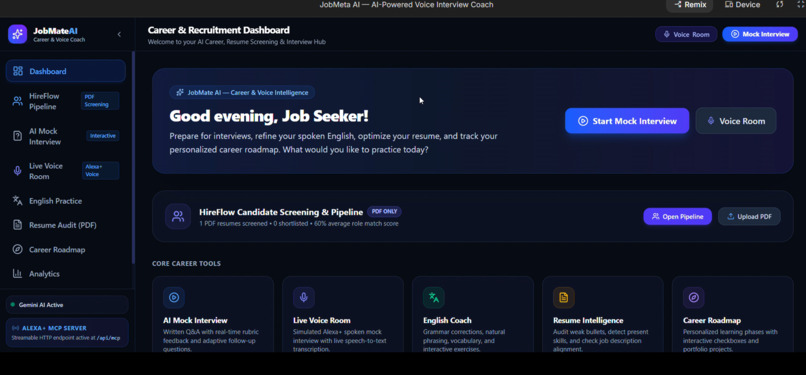Open the English Coach card title
Viewport: 806px width, 375px height.
click(447, 321)
